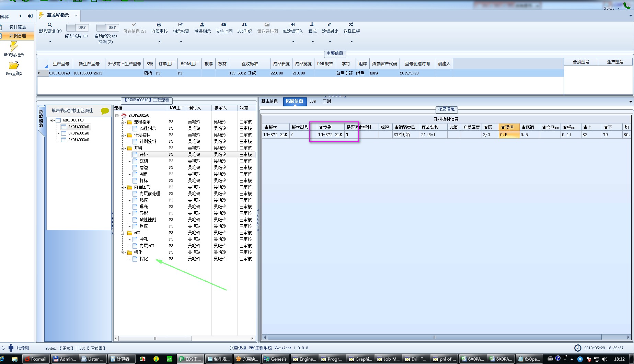Switch to 工时 tab
The height and width of the screenshot is (364, 634).
[327, 102]
